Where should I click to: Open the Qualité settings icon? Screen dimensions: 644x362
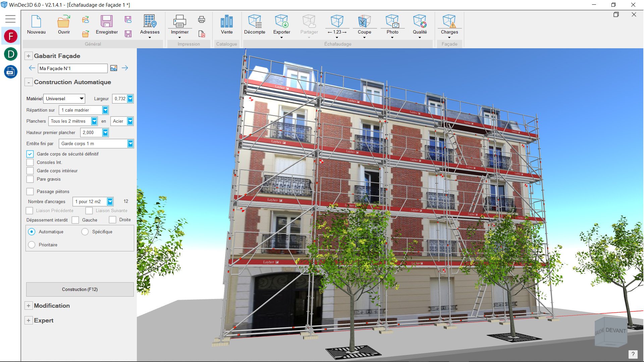click(x=420, y=21)
